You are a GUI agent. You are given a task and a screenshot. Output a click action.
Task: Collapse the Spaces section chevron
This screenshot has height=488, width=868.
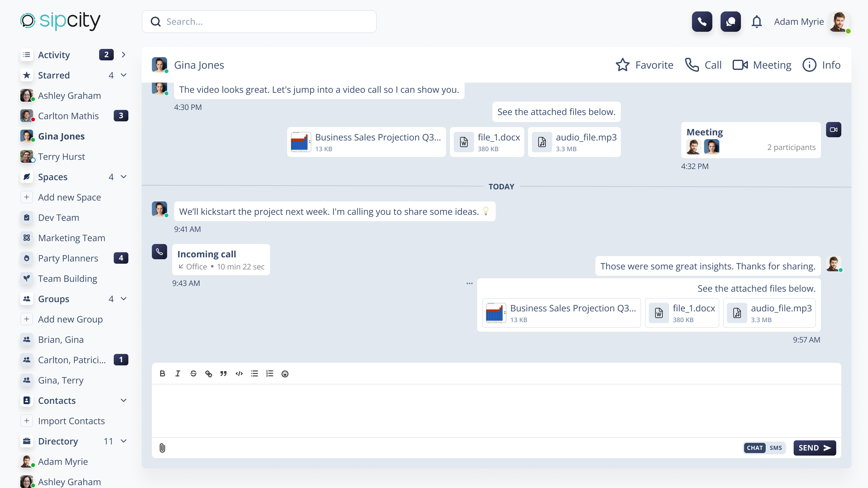124,177
